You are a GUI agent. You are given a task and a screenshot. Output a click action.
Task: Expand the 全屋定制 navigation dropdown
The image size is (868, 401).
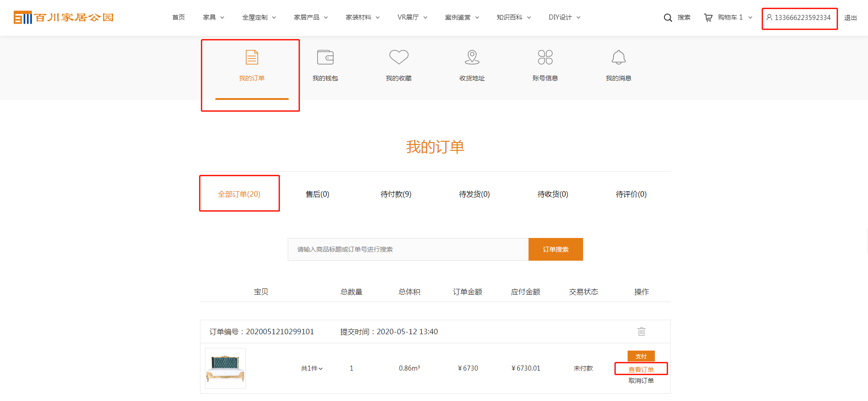(259, 17)
